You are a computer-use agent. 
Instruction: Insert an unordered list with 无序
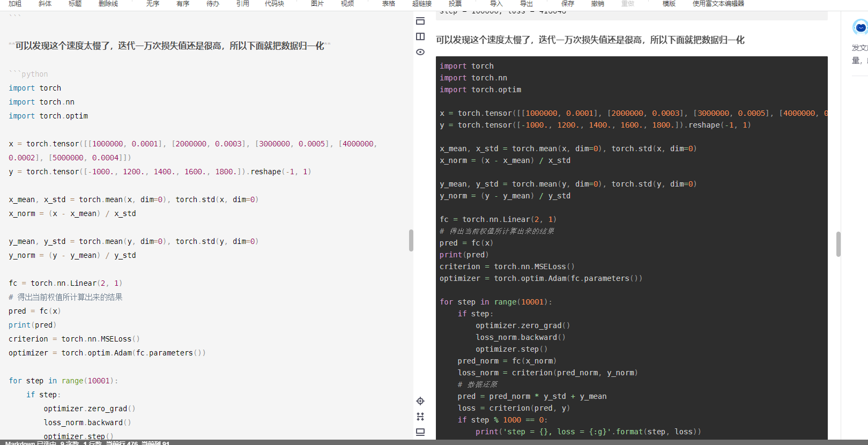pyautogui.click(x=153, y=3)
